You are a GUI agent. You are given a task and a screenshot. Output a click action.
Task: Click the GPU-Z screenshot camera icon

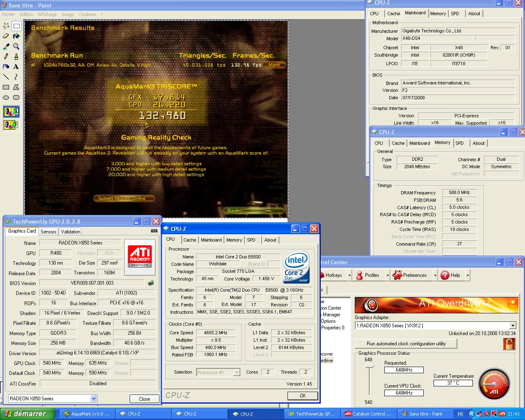click(x=154, y=231)
